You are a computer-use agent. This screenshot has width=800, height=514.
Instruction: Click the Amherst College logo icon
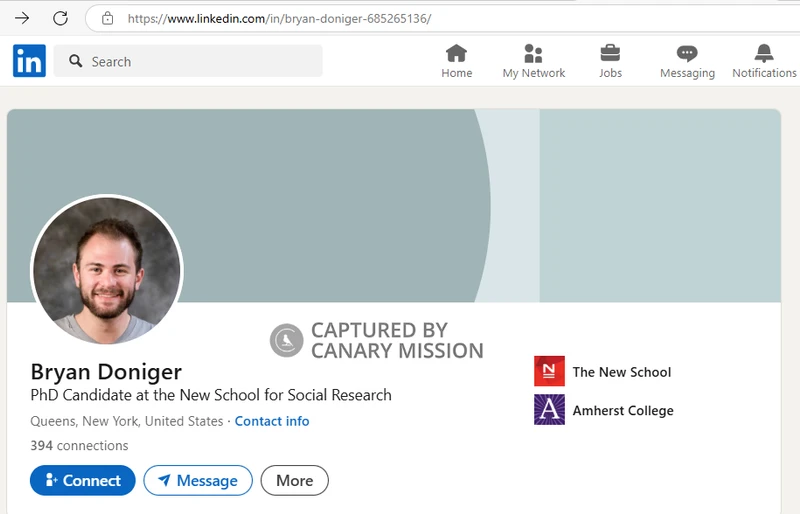pyautogui.click(x=549, y=409)
